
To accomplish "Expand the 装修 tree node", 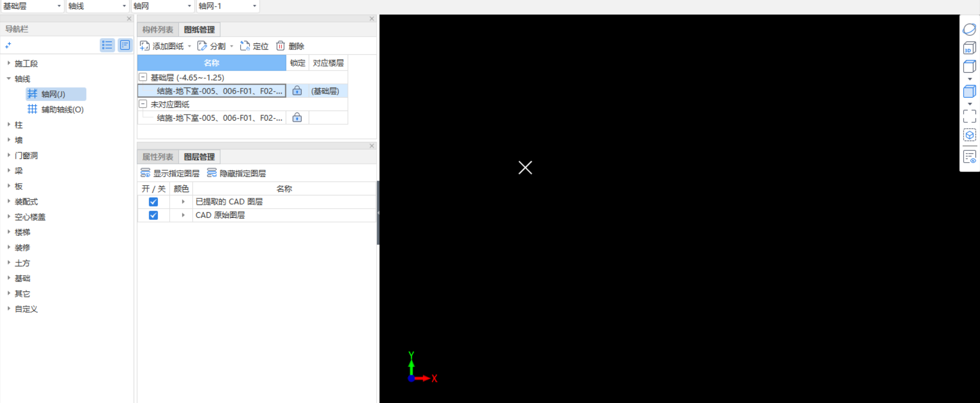I will pyautogui.click(x=9, y=248).
